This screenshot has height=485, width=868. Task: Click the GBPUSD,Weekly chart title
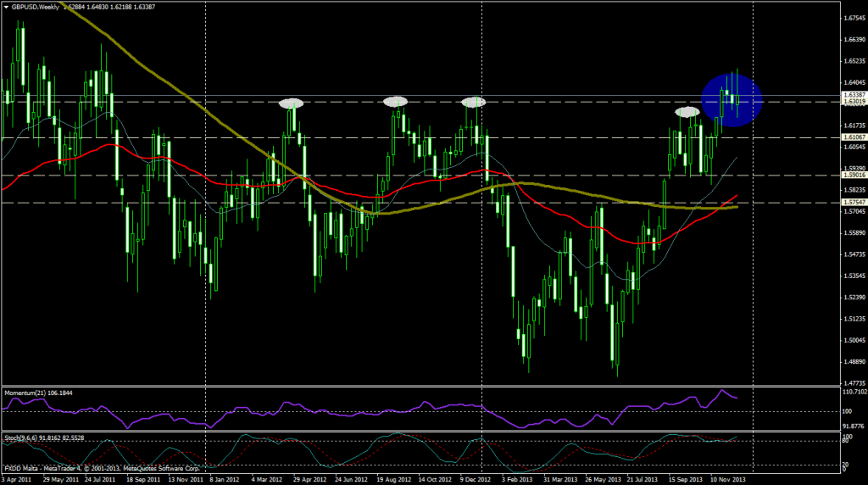[x=40, y=7]
